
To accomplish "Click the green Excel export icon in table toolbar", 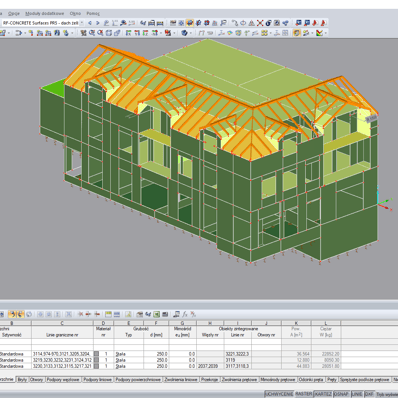I will (156, 314).
